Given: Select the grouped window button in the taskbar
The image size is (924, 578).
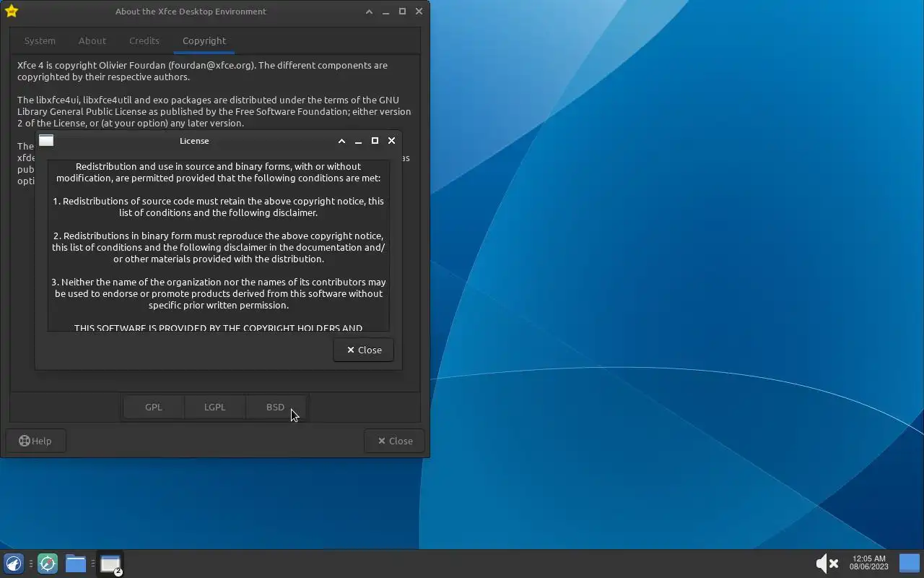Looking at the screenshot, I should click(x=110, y=564).
